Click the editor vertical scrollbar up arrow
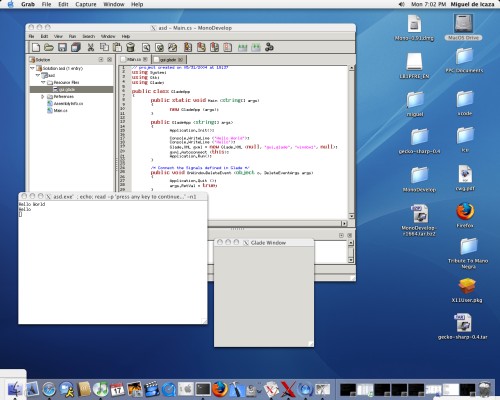500x400 pixels. (x=351, y=68)
